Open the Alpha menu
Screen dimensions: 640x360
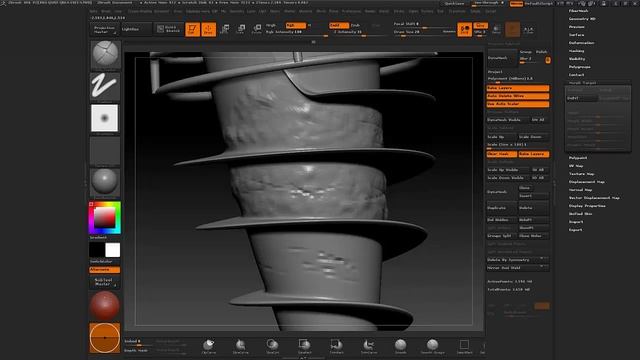[x=93, y=11]
